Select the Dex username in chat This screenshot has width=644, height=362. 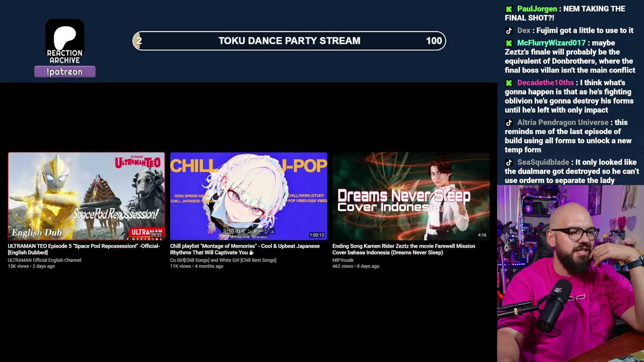pos(524,31)
